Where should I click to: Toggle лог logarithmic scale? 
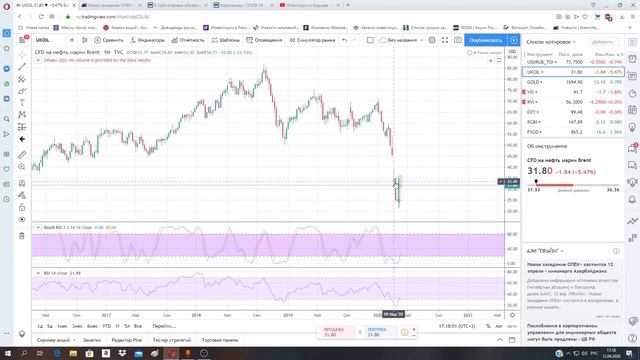499,326
